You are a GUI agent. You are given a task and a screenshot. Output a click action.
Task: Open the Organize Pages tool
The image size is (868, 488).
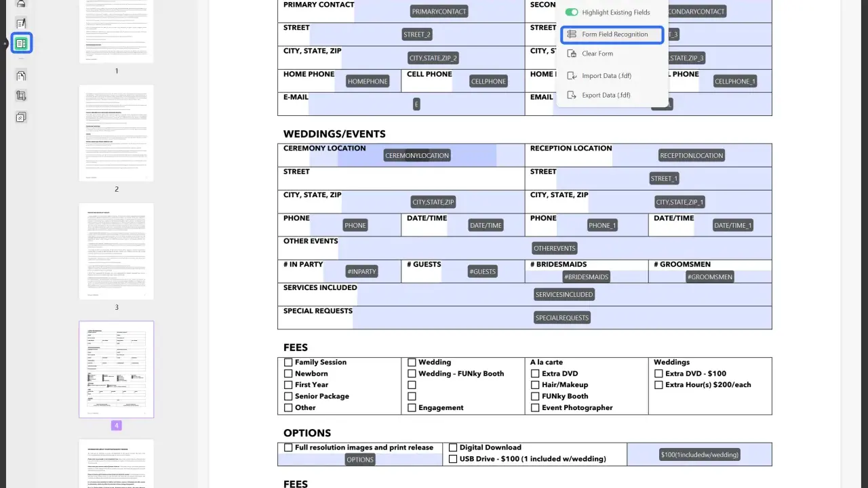coord(21,75)
